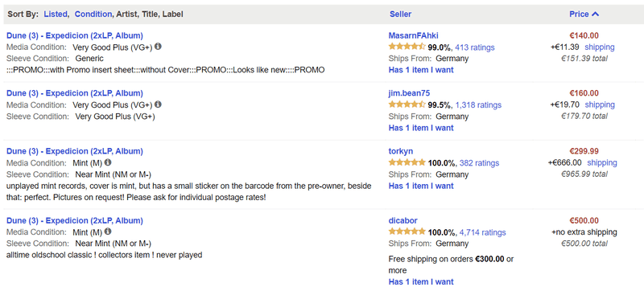Click torkyn's five-star rating

coord(407,162)
